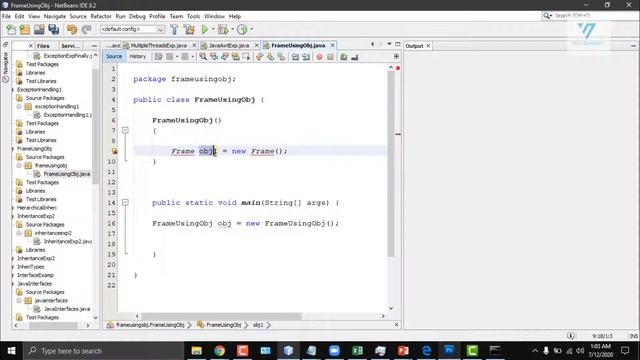Undo the last edit

[x=72, y=29]
